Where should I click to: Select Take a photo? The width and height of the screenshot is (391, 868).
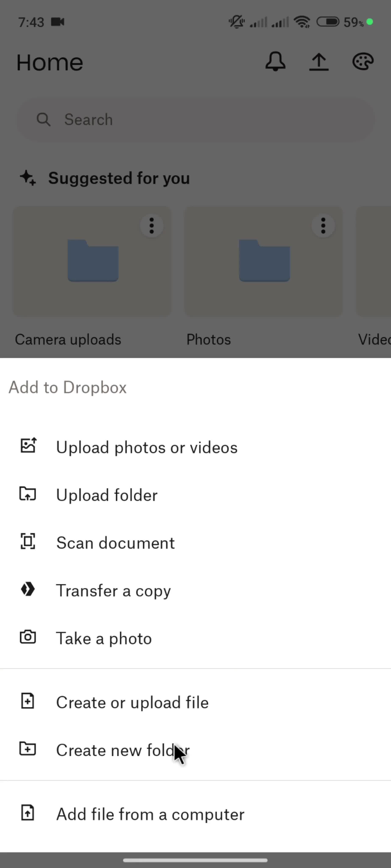click(x=195, y=638)
